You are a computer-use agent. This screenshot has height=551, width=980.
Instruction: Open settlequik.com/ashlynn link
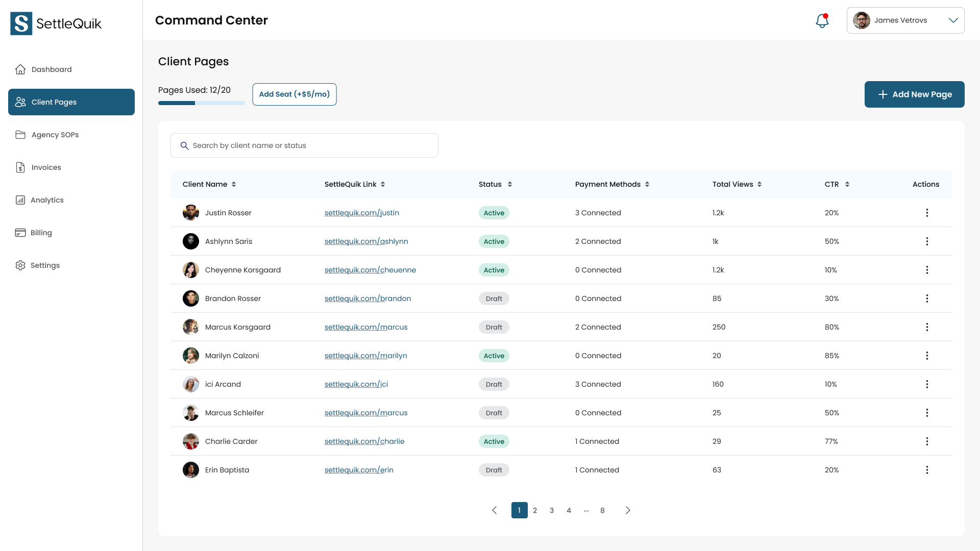366,241
